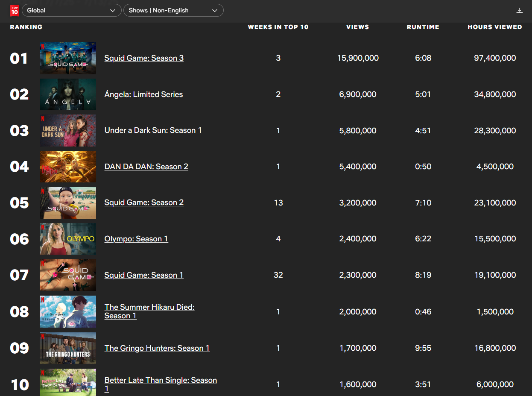
Task: Open The Gringo Hunters: Season 1 link
Action: coord(157,348)
